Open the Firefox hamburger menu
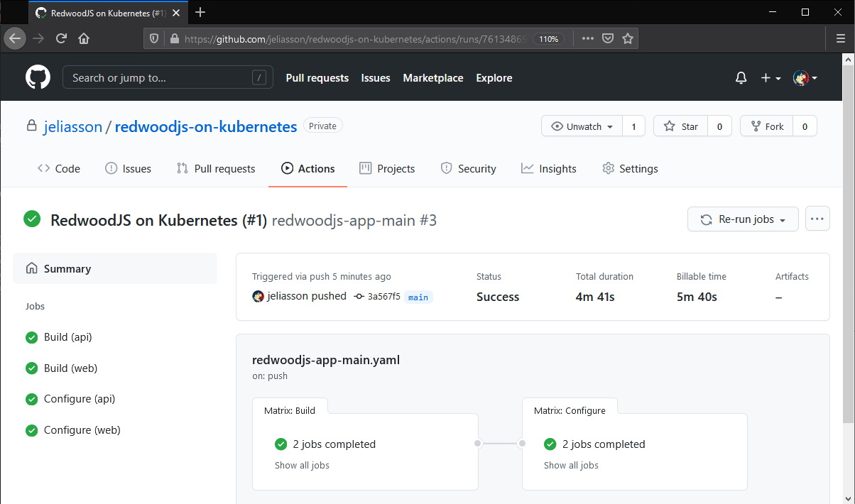This screenshot has width=855, height=504. tap(840, 38)
